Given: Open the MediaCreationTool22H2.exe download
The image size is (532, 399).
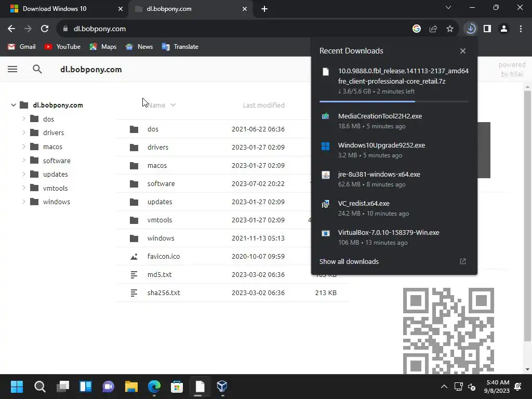Looking at the screenshot, I should [x=394, y=121].
